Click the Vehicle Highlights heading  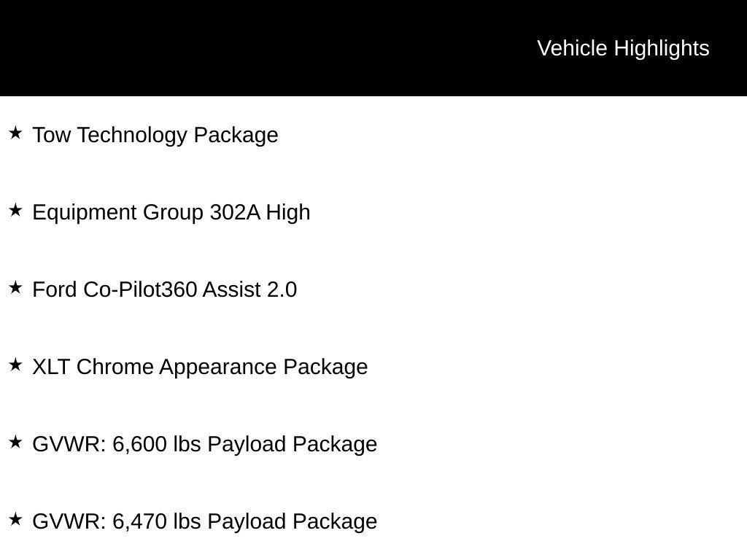pos(623,48)
